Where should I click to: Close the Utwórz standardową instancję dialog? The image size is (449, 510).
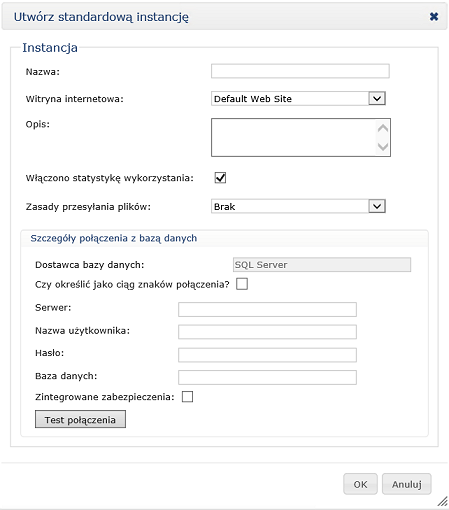tap(434, 16)
